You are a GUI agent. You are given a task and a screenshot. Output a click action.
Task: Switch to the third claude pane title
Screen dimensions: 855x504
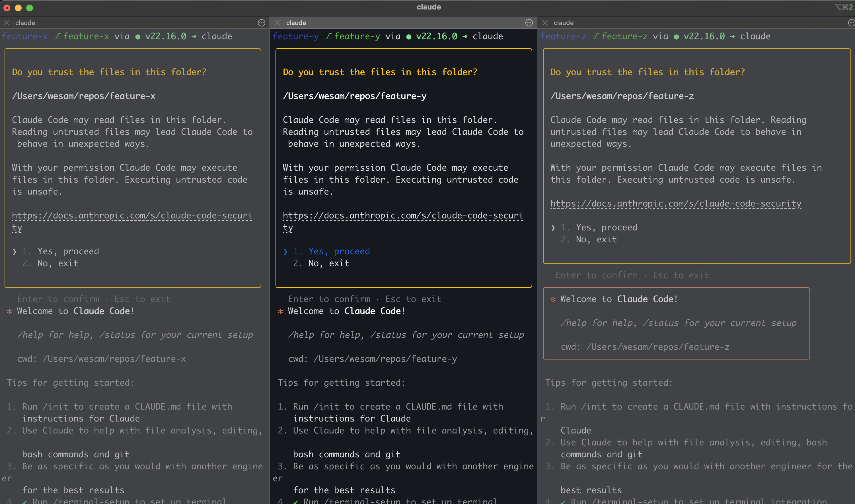pyautogui.click(x=564, y=23)
